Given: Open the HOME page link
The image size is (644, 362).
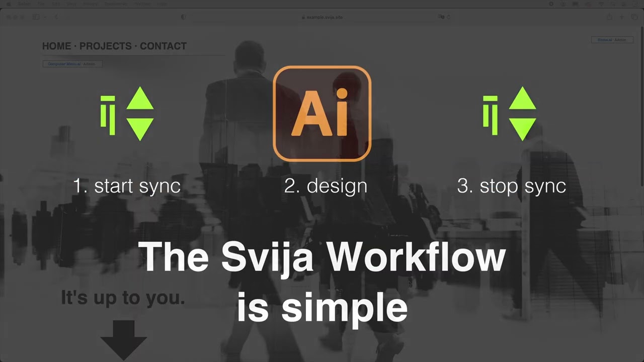Looking at the screenshot, I should pos(57,46).
